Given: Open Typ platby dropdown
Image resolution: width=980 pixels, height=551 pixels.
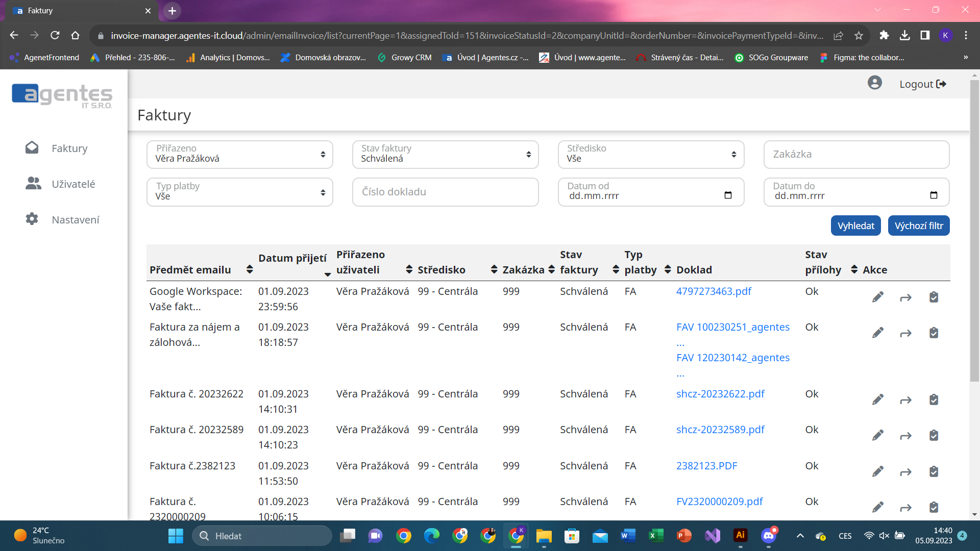Looking at the screenshot, I should (239, 192).
